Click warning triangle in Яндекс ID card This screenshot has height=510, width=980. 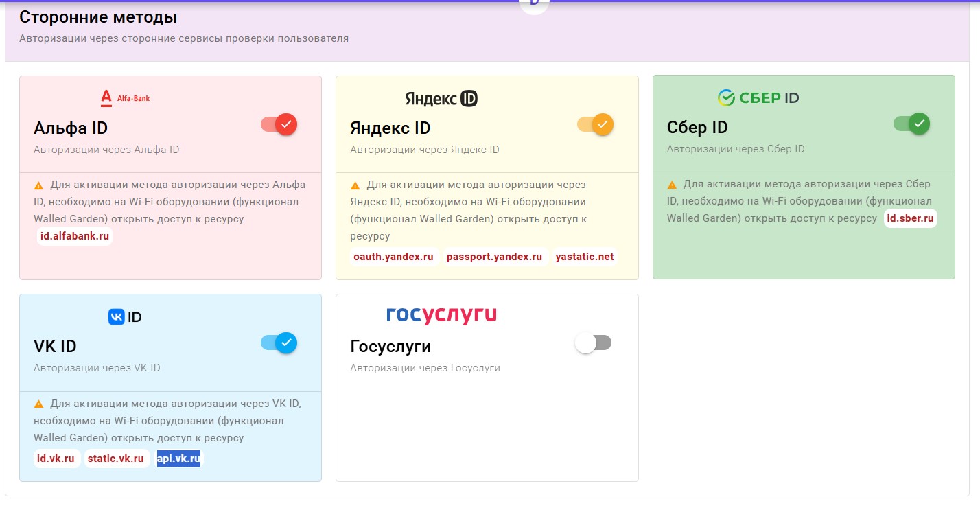[355, 185]
